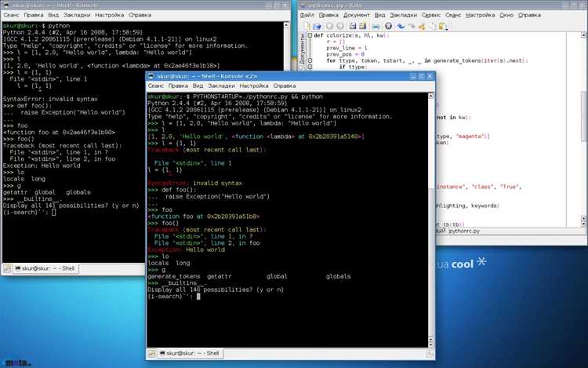
Task: Click 'globals' completion in front Konsole
Action: [x=338, y=276]
